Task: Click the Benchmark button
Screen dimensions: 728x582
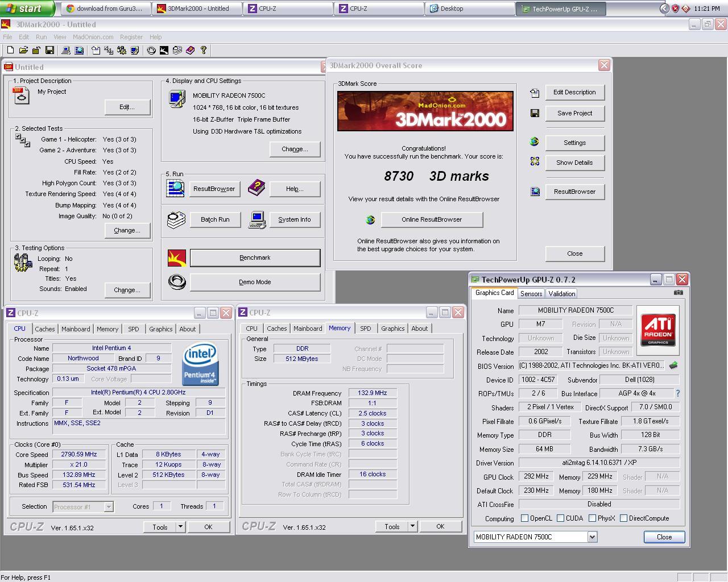Action: point(255,257)
